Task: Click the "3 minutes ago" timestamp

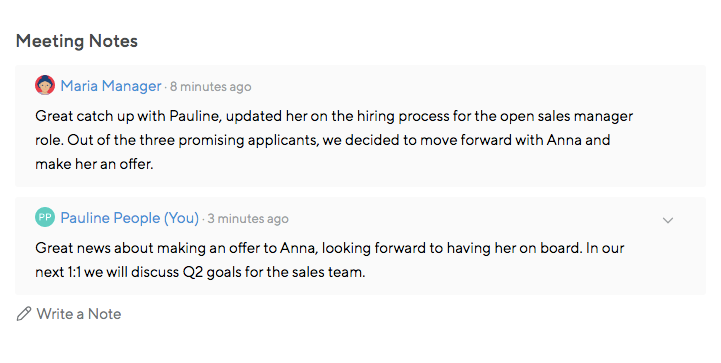Action: (x=248, y=219)
